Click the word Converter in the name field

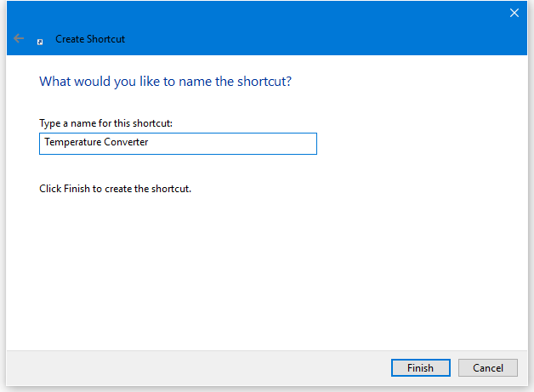pyautogui.click(x=126, y=143)
